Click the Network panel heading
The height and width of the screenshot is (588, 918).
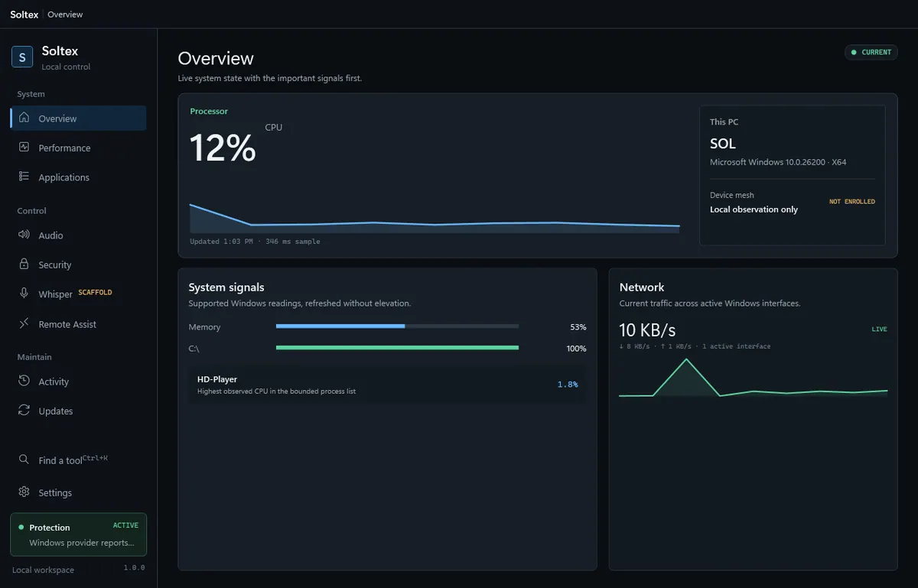tap(642, 288)
